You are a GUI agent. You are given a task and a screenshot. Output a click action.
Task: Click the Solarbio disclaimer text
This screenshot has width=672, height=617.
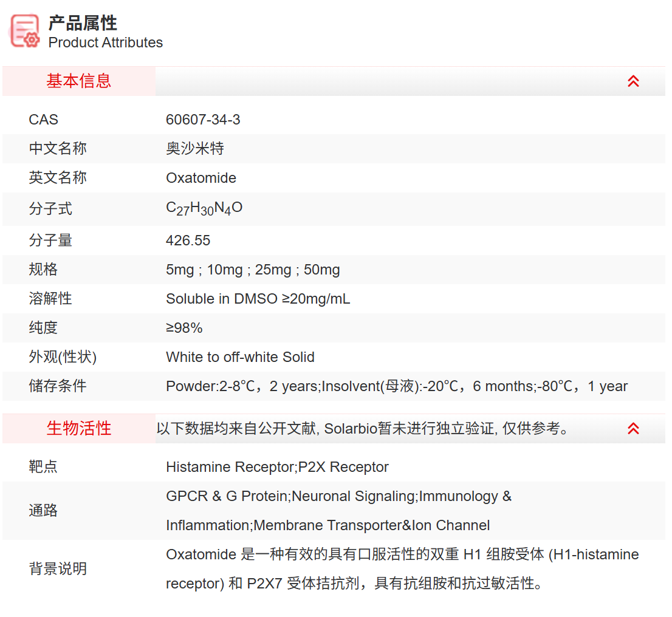tap(365, 428)
